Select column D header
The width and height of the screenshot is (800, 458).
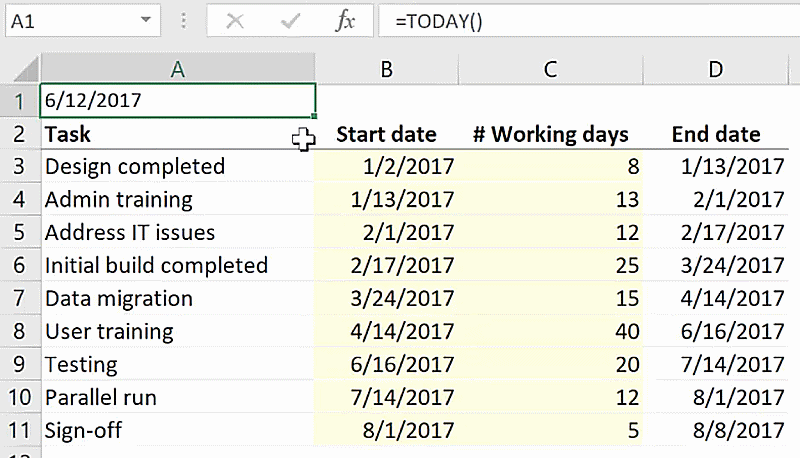[x=716, y=68]
